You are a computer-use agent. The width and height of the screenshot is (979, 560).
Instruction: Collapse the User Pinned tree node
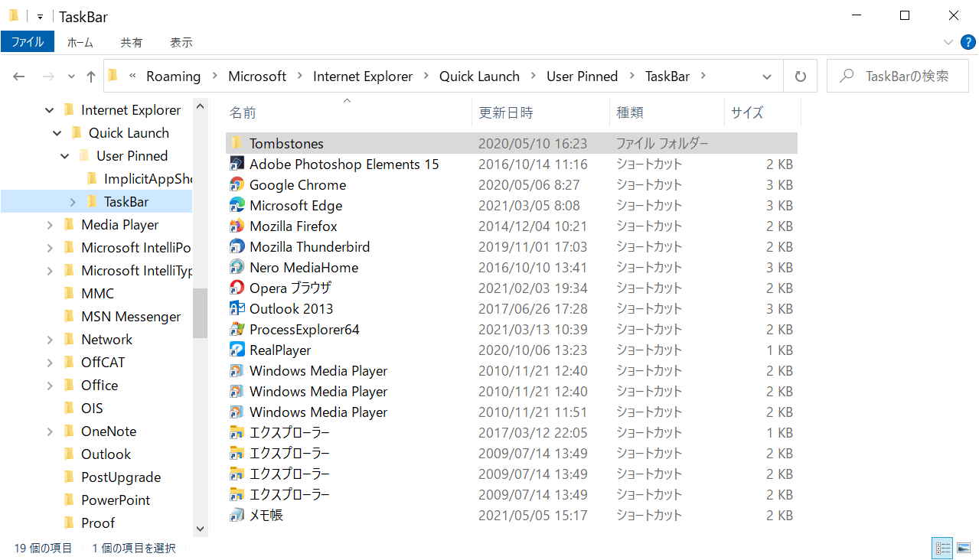(65, 156)
